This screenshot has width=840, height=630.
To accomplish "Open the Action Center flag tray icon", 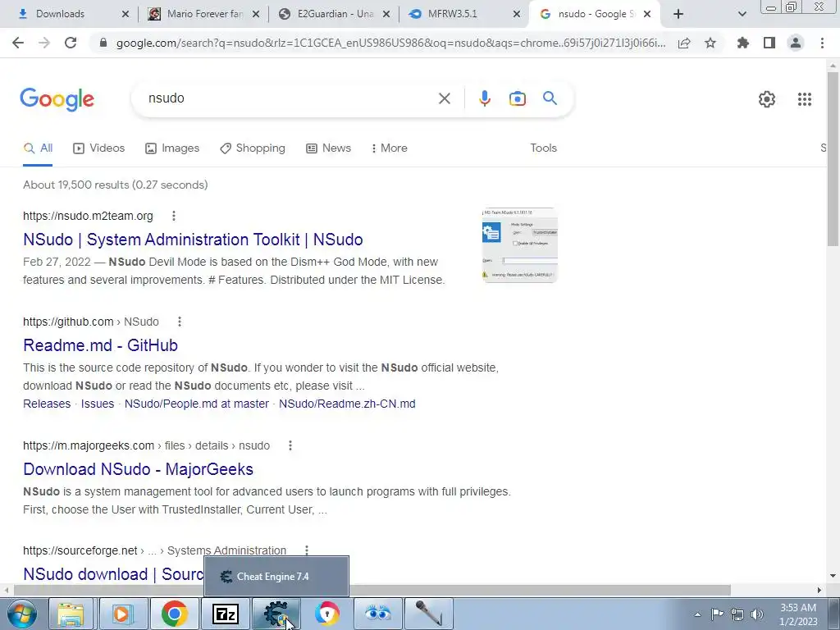I will pyautogui.click(x=717, y=614).
